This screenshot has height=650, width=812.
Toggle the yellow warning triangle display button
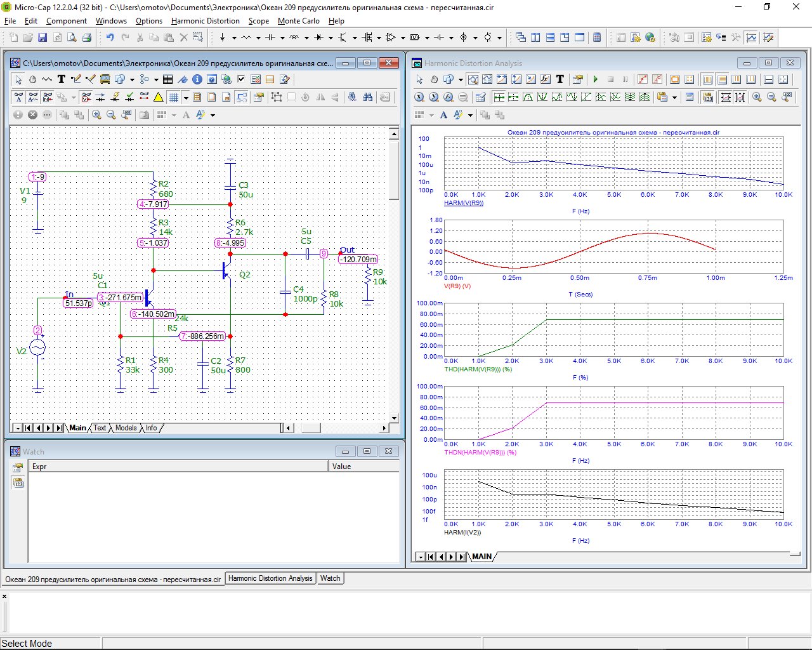[x=158, y=97]
